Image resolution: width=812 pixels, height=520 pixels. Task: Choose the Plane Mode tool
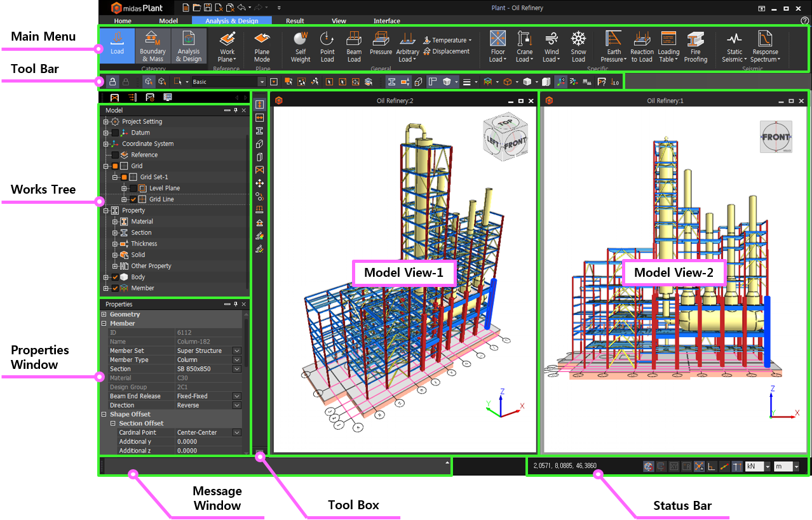262,46
